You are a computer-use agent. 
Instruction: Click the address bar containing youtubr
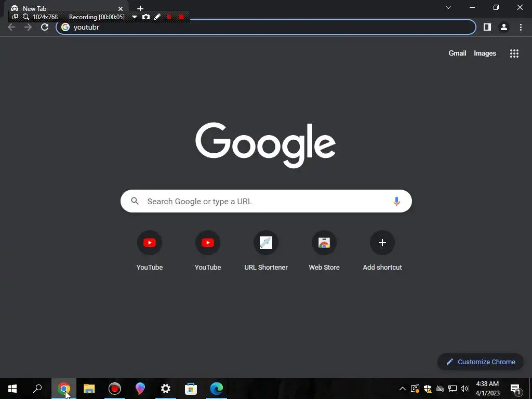[266, 27]
